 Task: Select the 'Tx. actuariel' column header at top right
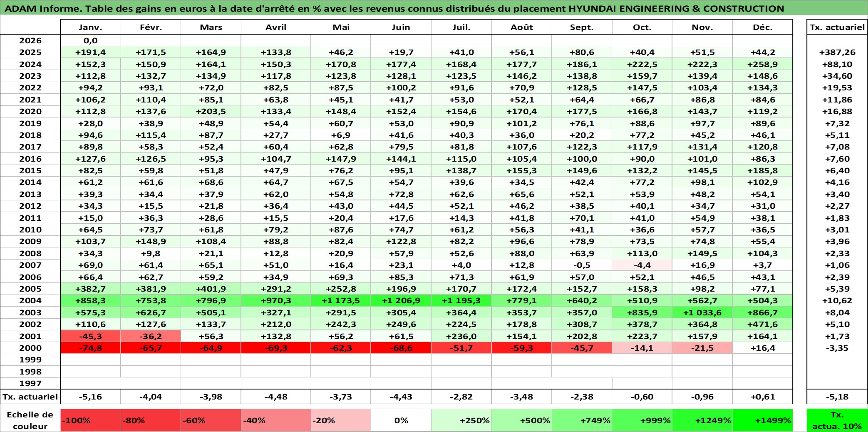pyautogui.click(x=837, y=27)
